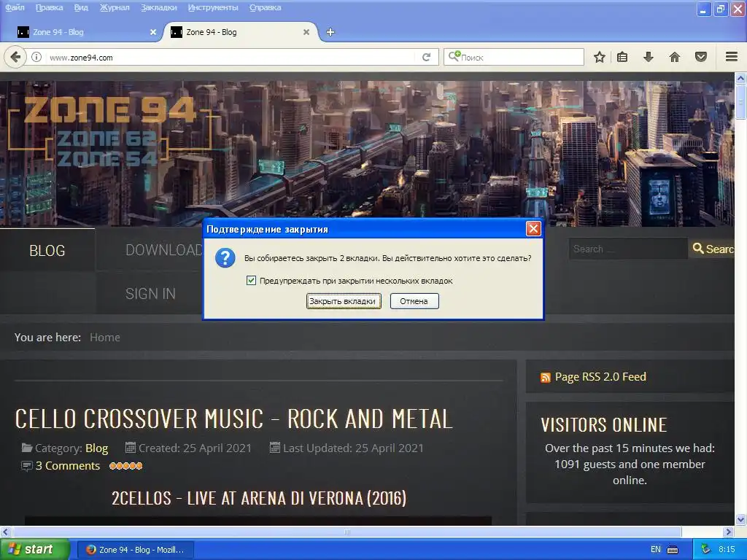Close the confirmation dialog with red X

pos(533,229)
